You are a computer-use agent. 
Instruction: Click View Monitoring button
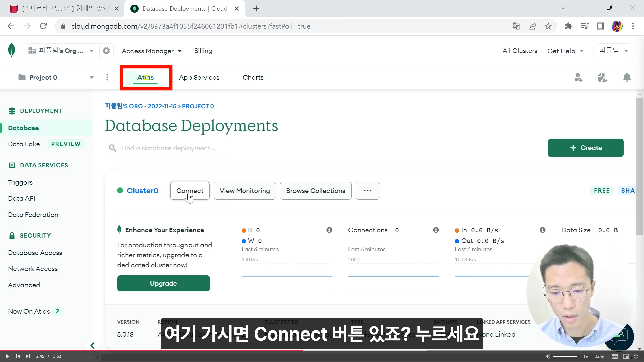(245, 191)
